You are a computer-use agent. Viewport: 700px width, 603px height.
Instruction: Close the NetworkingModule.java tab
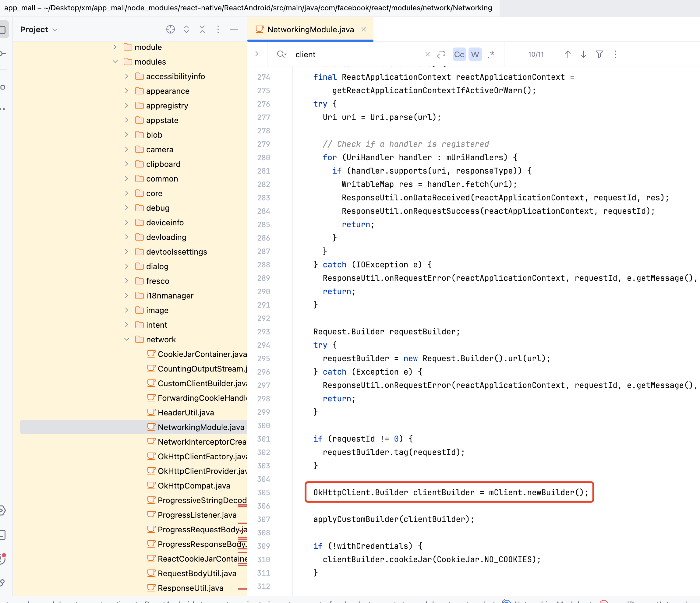363,30
